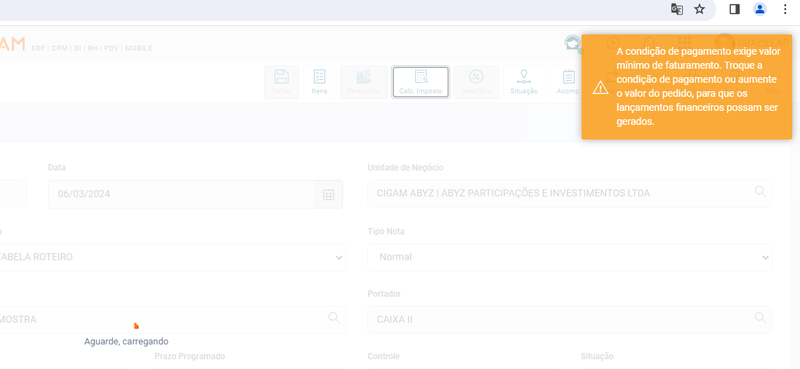Click search icon in the MOSTRA field
Image resolution: width=800 pixels, height=369 pixels.
tap(334, 317)
